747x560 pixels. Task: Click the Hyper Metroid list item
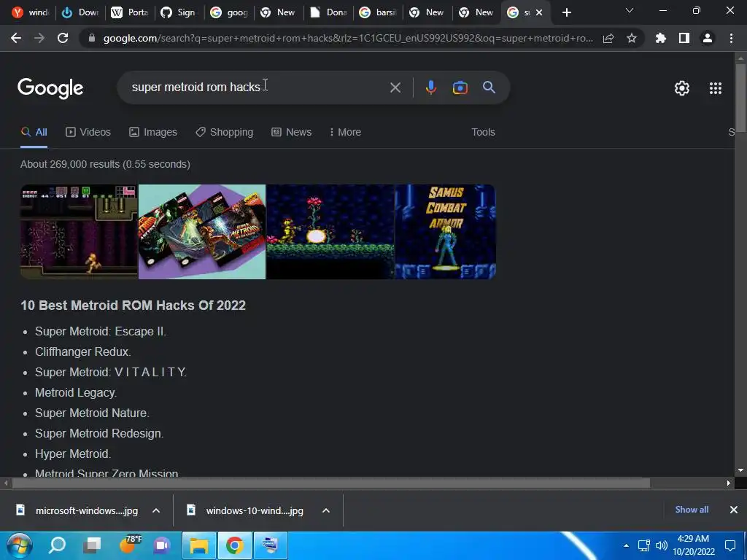(x=73, y=454)
